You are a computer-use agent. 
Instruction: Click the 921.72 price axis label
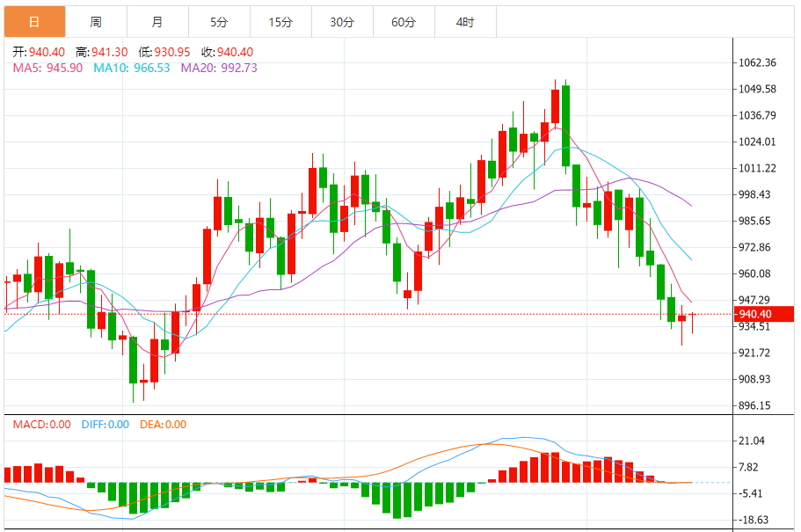pyautogui.click(x=754, y=353)
